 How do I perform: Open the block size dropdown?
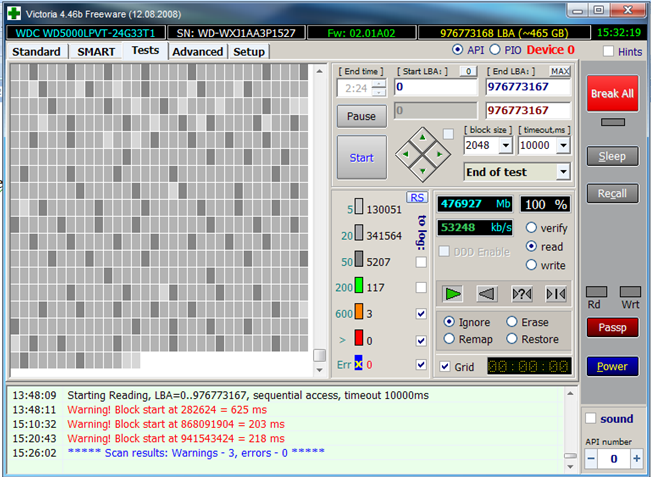coord(506,145)
